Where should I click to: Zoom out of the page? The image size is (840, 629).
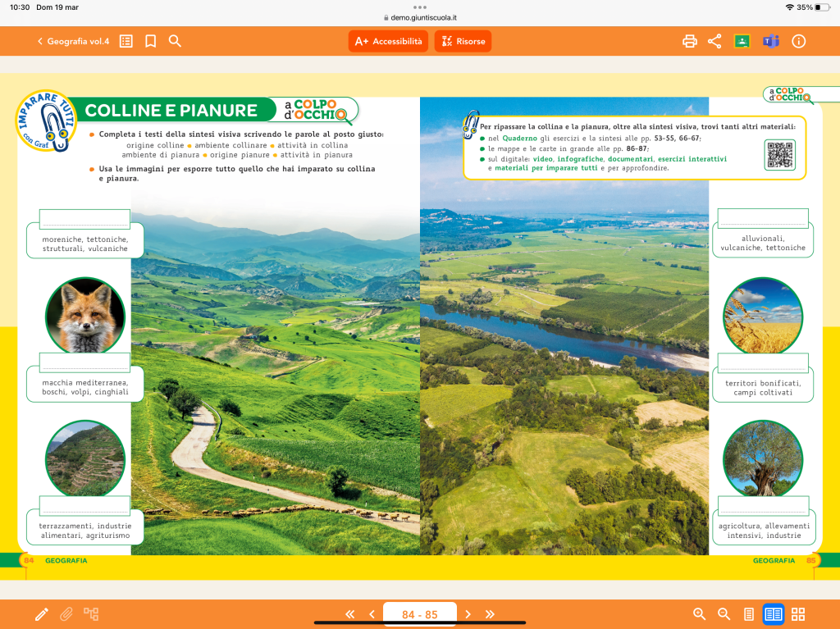724,614
